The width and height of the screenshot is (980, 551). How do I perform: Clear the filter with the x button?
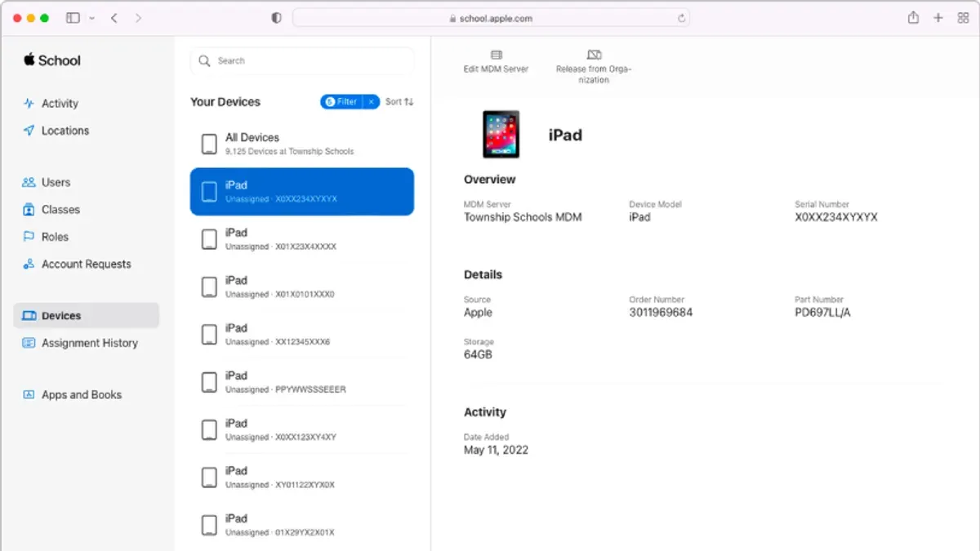pos(371,102)
